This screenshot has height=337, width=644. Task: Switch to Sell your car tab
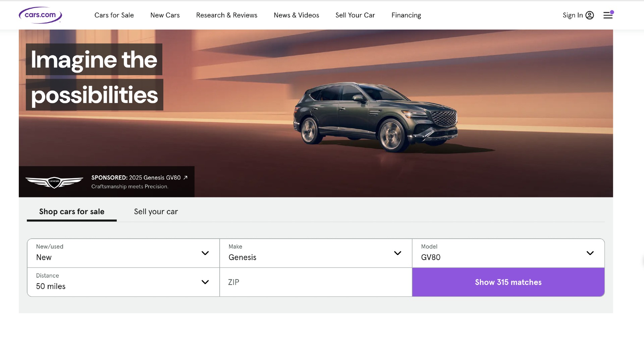(156, 211)
